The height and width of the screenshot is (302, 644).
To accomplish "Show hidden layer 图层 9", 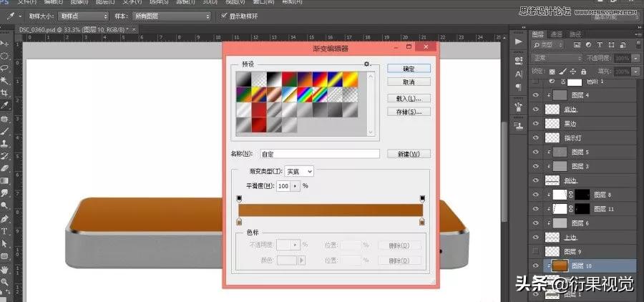I will pos(535,251).
